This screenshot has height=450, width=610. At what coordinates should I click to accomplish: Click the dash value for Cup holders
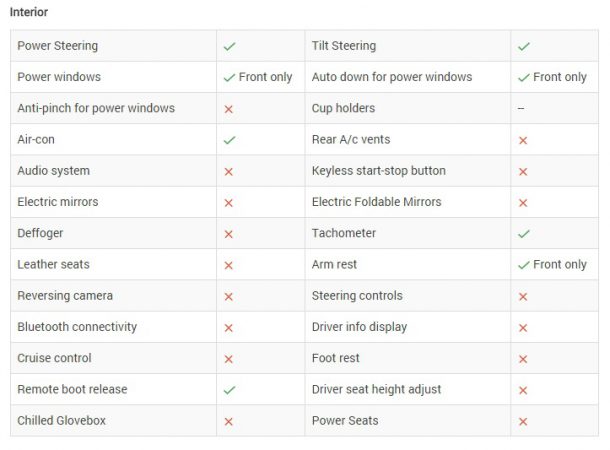521,108
